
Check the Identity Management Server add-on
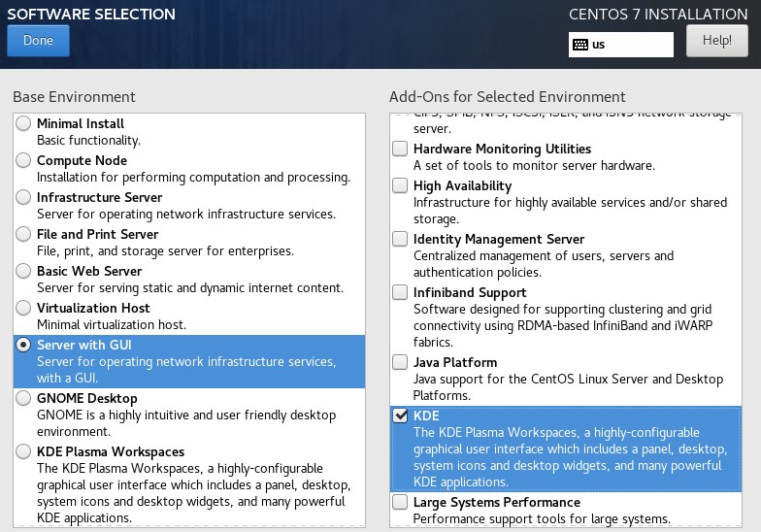[x=400, y=239]
